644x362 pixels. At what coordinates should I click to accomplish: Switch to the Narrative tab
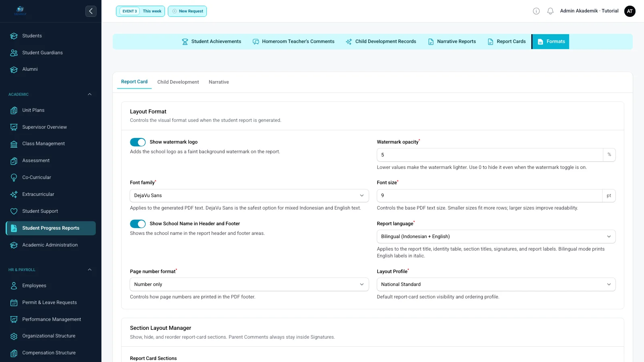coord(219,82)
